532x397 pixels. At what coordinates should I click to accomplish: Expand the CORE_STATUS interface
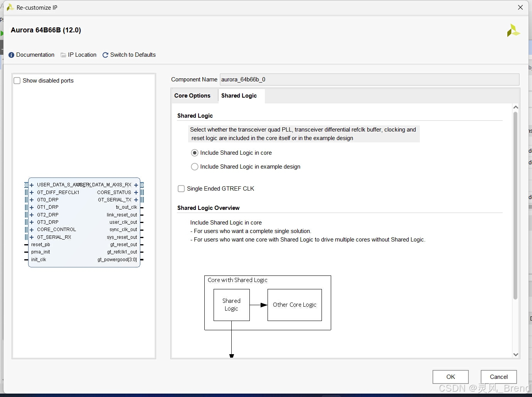pyautogui.click(x=136, y=193)
